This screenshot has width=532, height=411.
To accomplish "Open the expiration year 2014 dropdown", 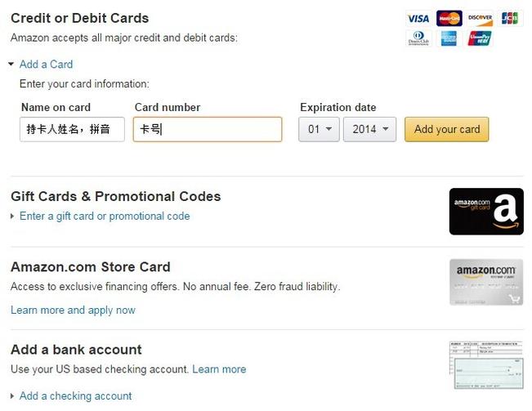I will 369,129.
